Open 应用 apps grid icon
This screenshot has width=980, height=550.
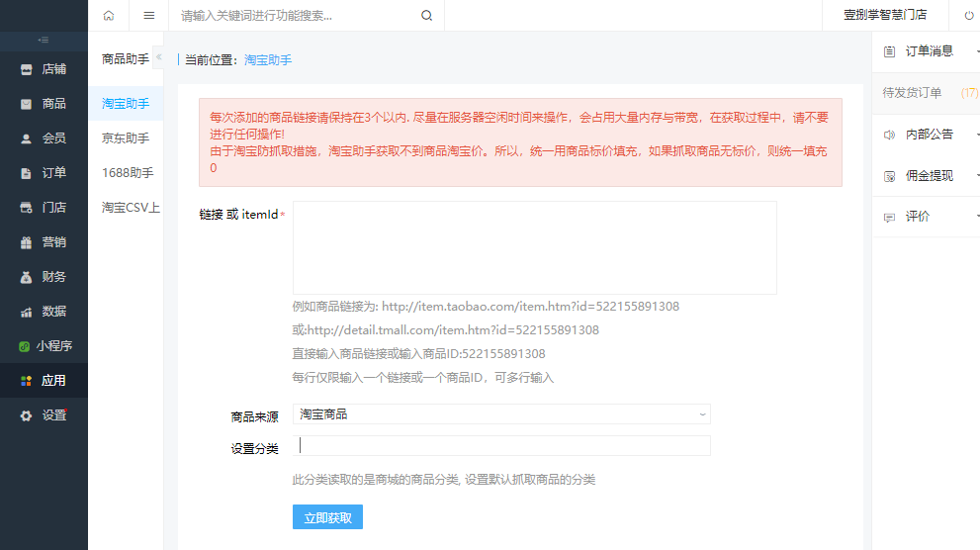[x=27, y=381]
